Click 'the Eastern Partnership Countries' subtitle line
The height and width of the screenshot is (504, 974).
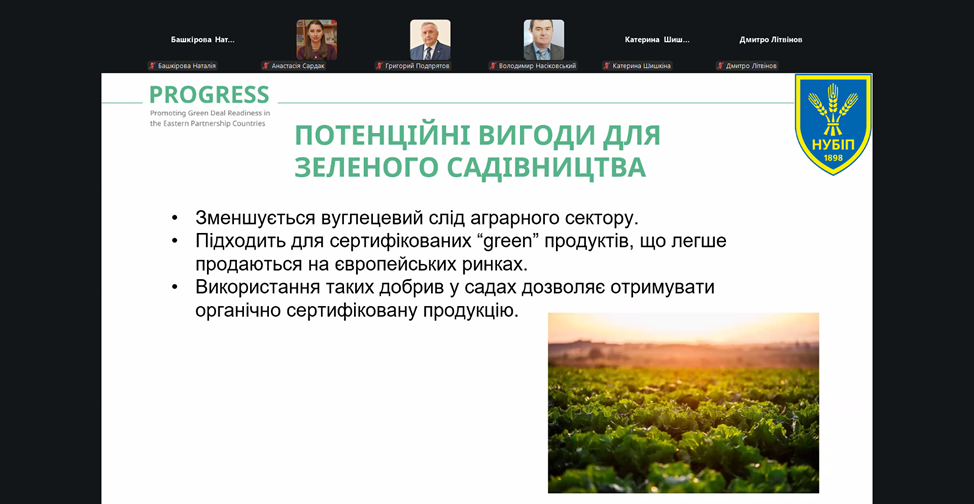207,123
